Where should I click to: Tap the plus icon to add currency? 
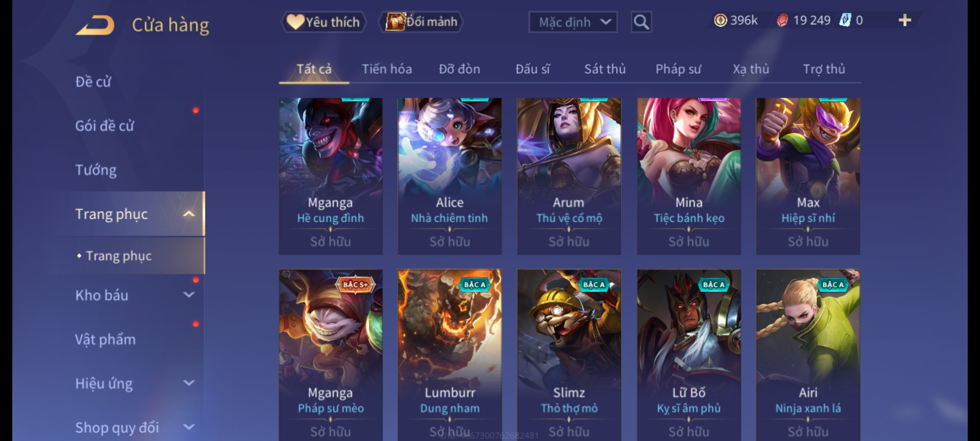[x=905, y=20]
